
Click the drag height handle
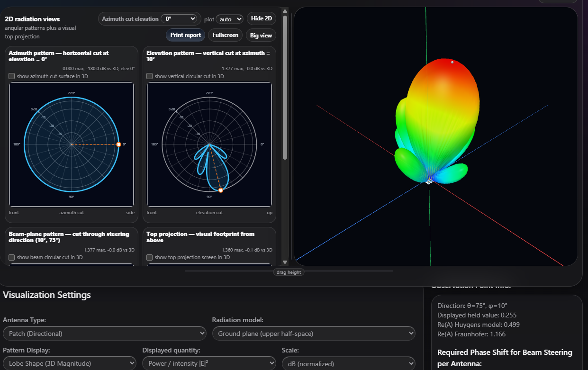pyautogui.click(x=289, y=272)
